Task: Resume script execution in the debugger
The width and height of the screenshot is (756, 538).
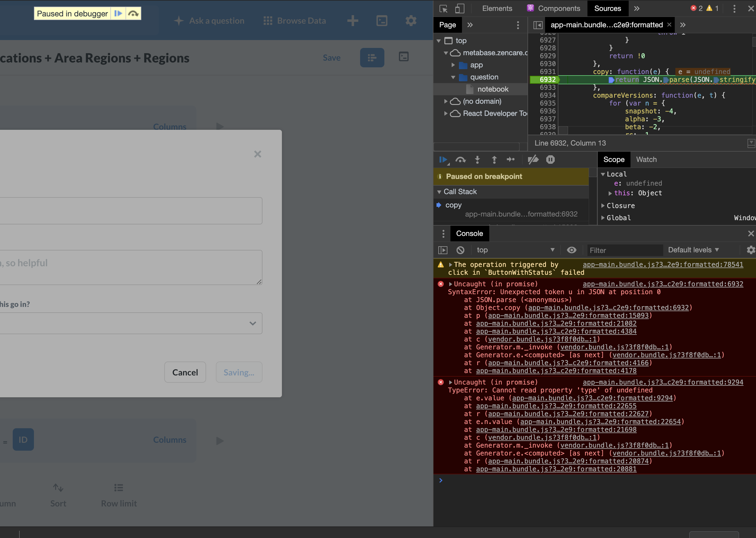Action: click(x=443, y=159)
